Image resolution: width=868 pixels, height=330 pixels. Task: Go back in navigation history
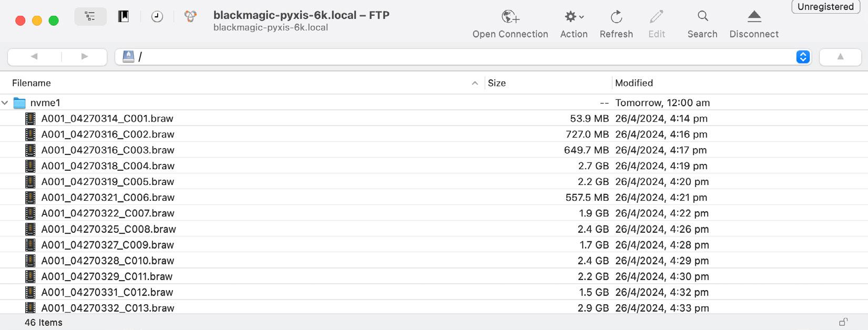point(34,57)
